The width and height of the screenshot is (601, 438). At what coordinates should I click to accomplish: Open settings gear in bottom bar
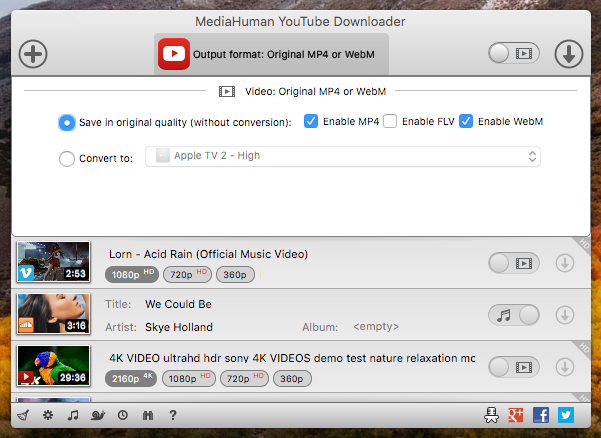pos(48,415)
